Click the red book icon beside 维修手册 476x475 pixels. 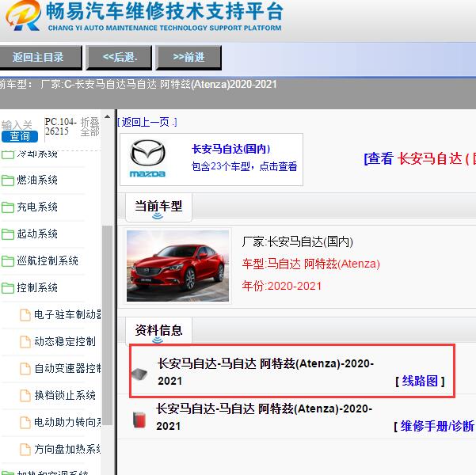pyautogui.click(x=139, y=420)
